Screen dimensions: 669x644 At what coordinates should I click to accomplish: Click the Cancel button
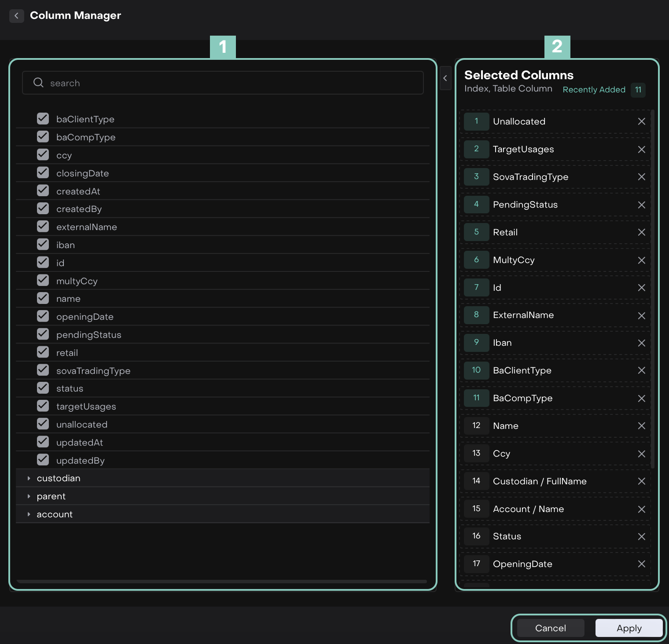point(550,628)
